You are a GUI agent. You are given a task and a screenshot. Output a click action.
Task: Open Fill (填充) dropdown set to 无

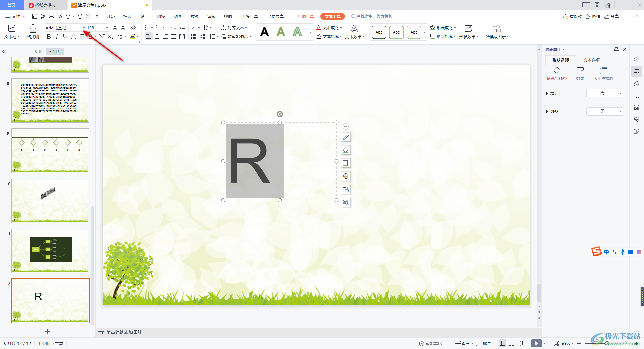tap(604, 93)
